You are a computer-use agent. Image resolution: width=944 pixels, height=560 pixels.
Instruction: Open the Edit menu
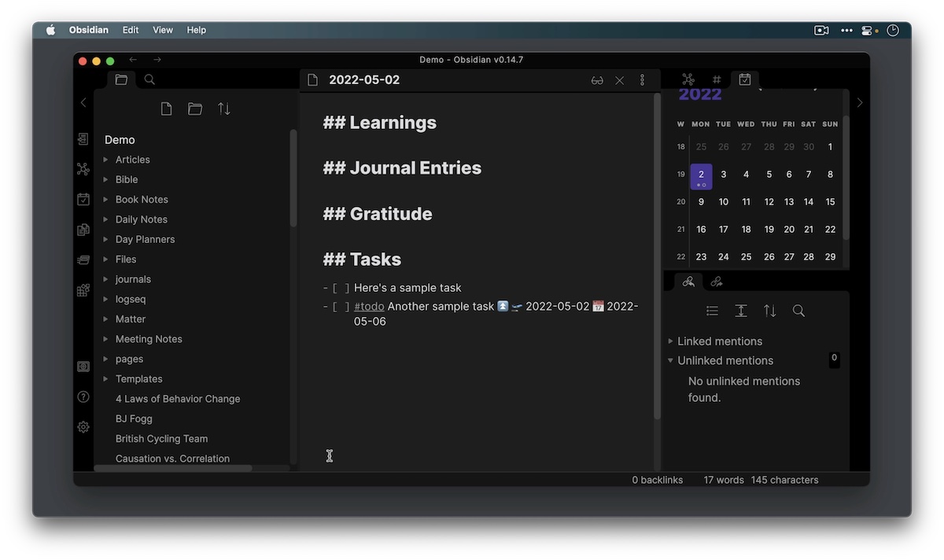tap(131, 30)
